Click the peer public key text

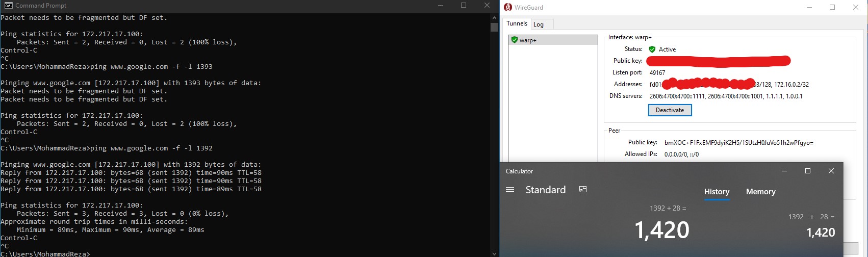[738, 143]
